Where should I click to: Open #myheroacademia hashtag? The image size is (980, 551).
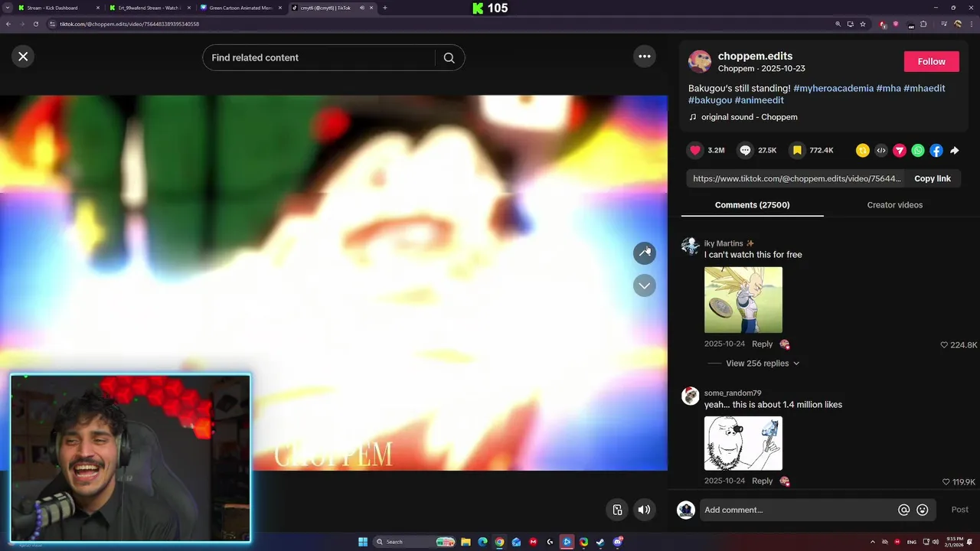833,89
